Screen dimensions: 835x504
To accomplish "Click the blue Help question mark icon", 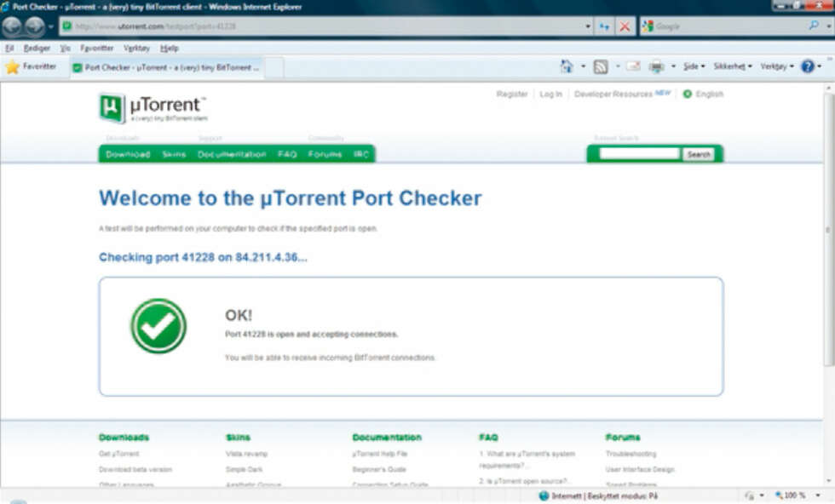I will click(808, 66).
